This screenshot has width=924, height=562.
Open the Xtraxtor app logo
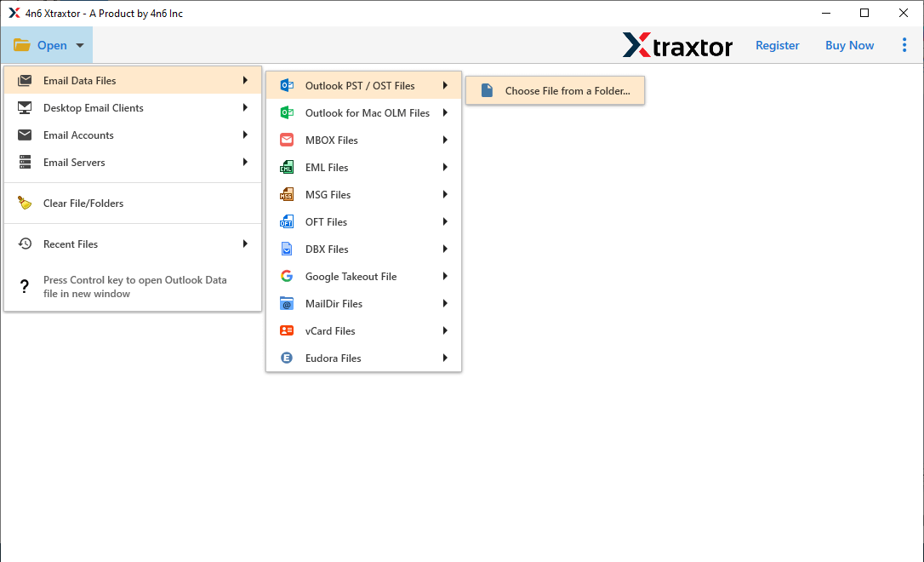click(677, 45)
